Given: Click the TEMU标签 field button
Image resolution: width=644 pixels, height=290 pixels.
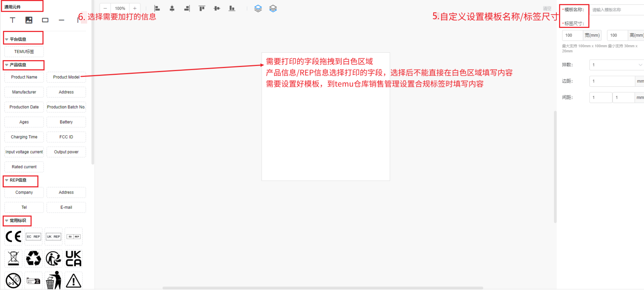Looking at the screenshot, I should coord(24,52).
